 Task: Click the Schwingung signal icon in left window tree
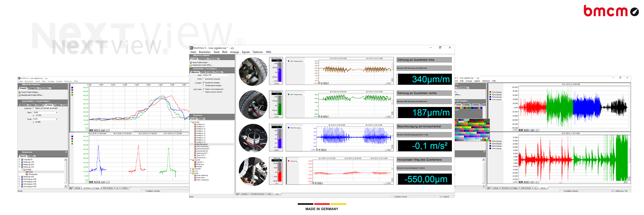(x=27, y=174)
